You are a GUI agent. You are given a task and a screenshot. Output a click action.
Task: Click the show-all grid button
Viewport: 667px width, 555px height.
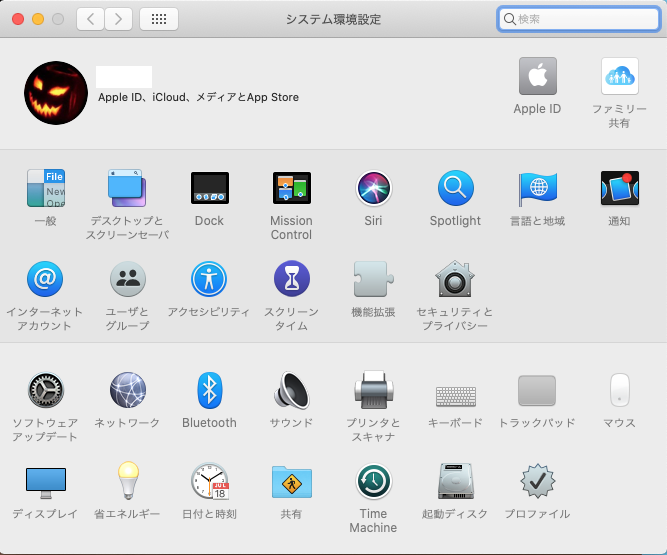click(159, 19)
